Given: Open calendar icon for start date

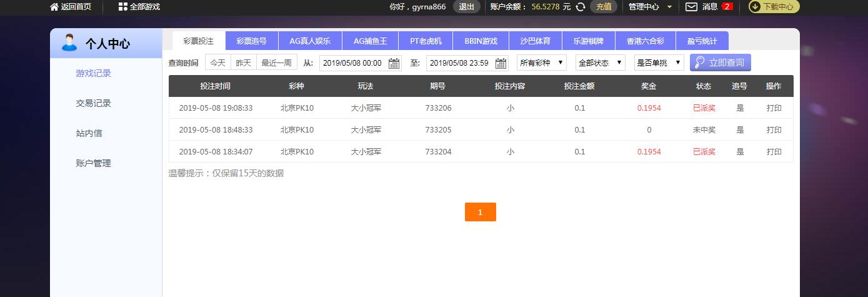Looking at the screenshot, I should pyautogui.click(x=394, y=63).
